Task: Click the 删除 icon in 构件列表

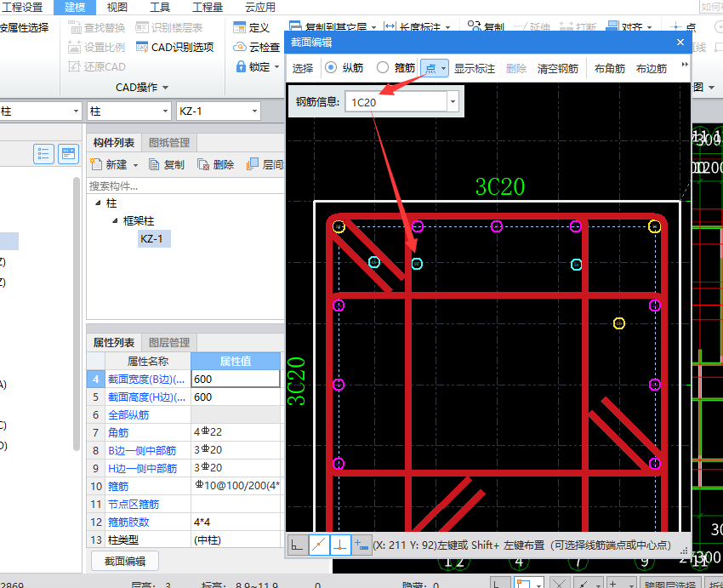Action: [x=203, y=164]
